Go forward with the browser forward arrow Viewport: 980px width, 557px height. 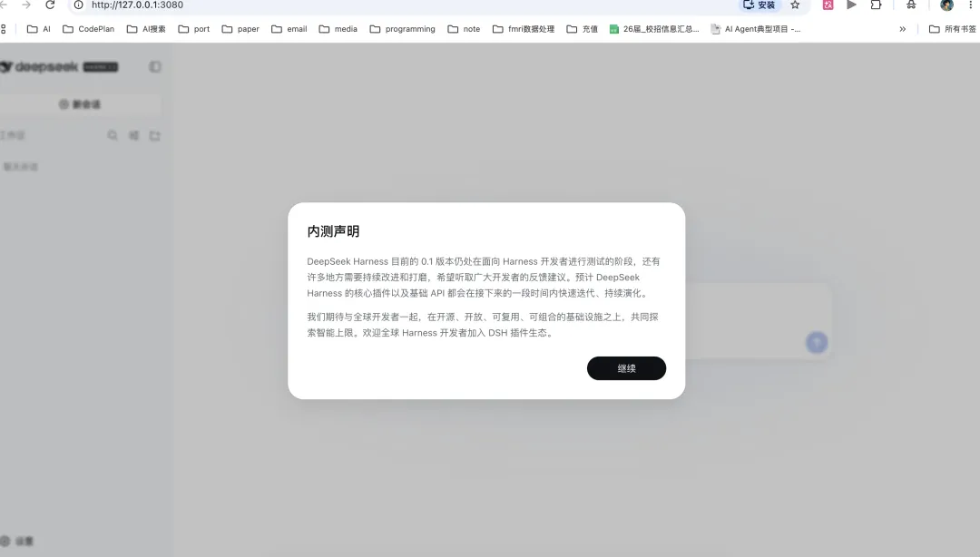pos(26,5)
